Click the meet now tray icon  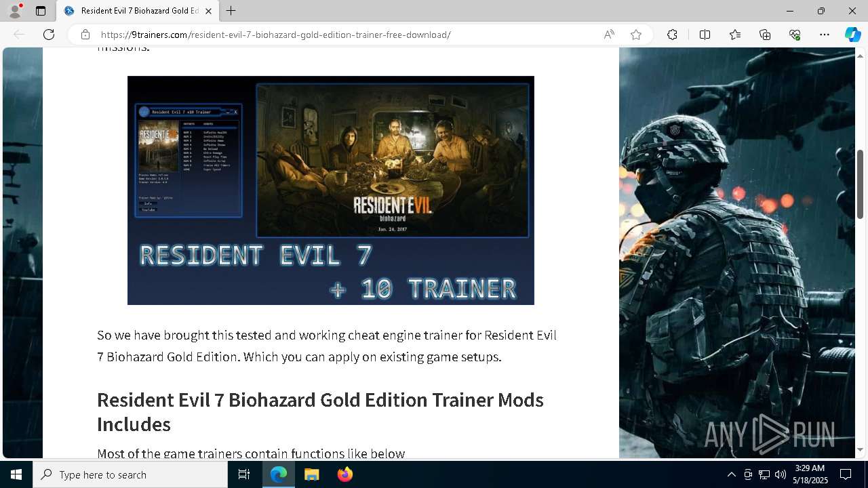[x=747, y=474]
